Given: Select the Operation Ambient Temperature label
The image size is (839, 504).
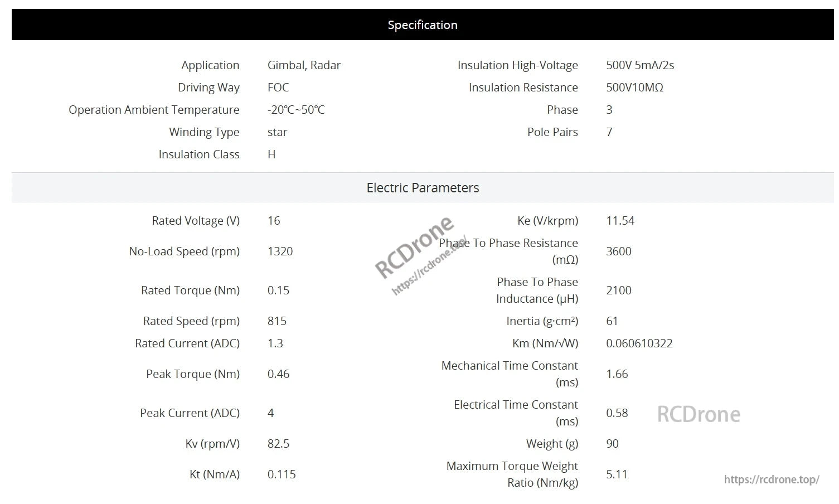Looking at the screenshot, I should (x=154, y=110).
